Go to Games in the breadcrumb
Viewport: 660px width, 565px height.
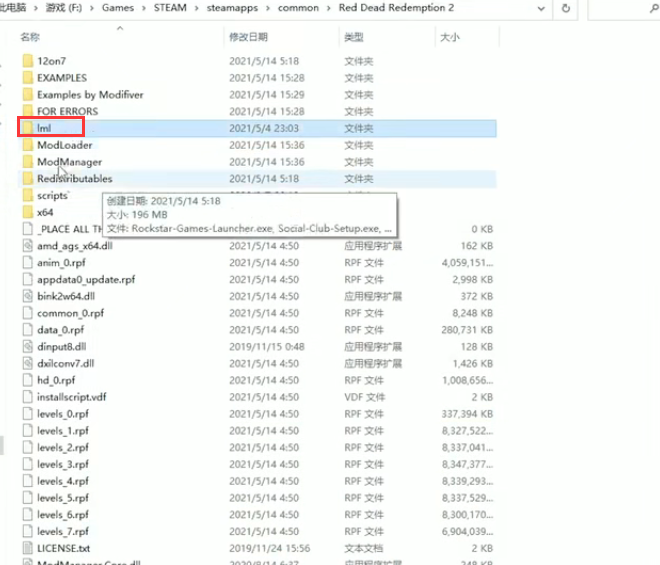click(118, 8)
